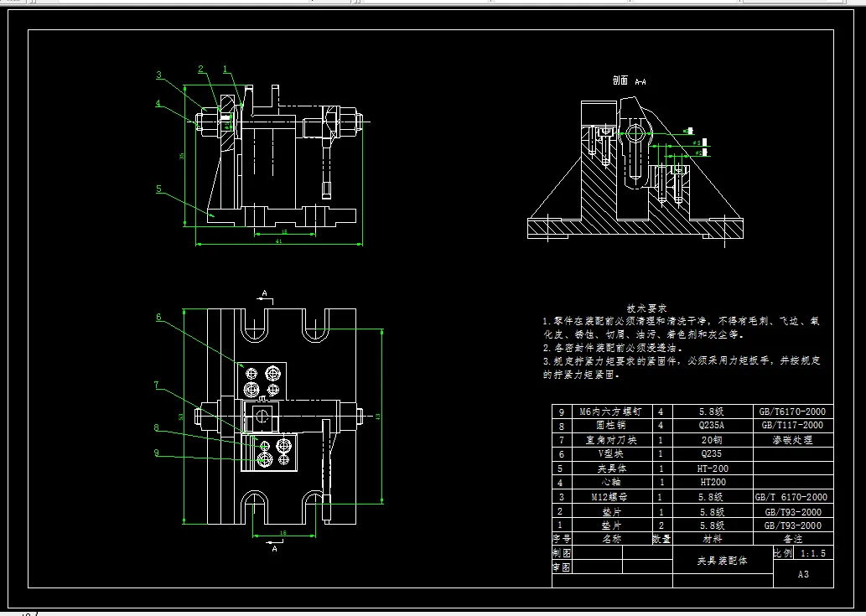Select the 'V型块' name cell
The width and height of the screenshot is (866, 616).
[x=611, y=453]
